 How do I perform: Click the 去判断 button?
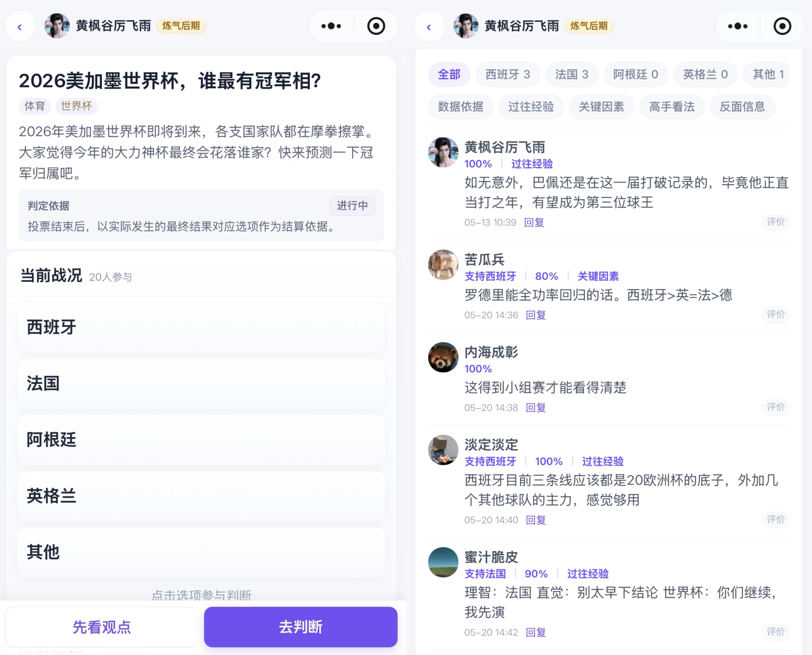[x=301, y=627]
